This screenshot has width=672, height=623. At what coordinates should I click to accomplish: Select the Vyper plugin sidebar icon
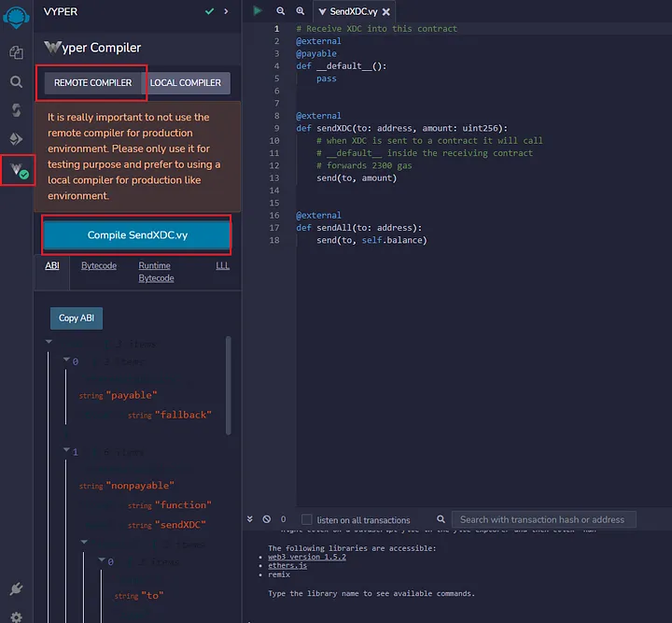click(18, 170)
